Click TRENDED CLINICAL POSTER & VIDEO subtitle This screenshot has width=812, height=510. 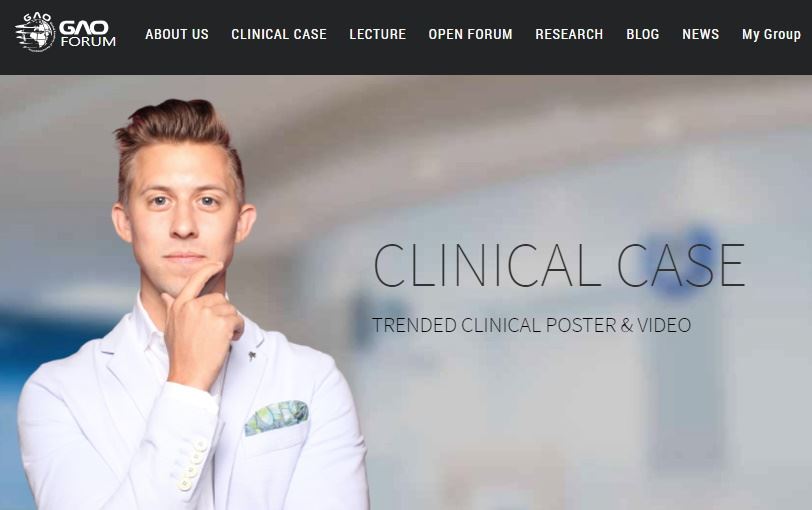pos(531,325)
